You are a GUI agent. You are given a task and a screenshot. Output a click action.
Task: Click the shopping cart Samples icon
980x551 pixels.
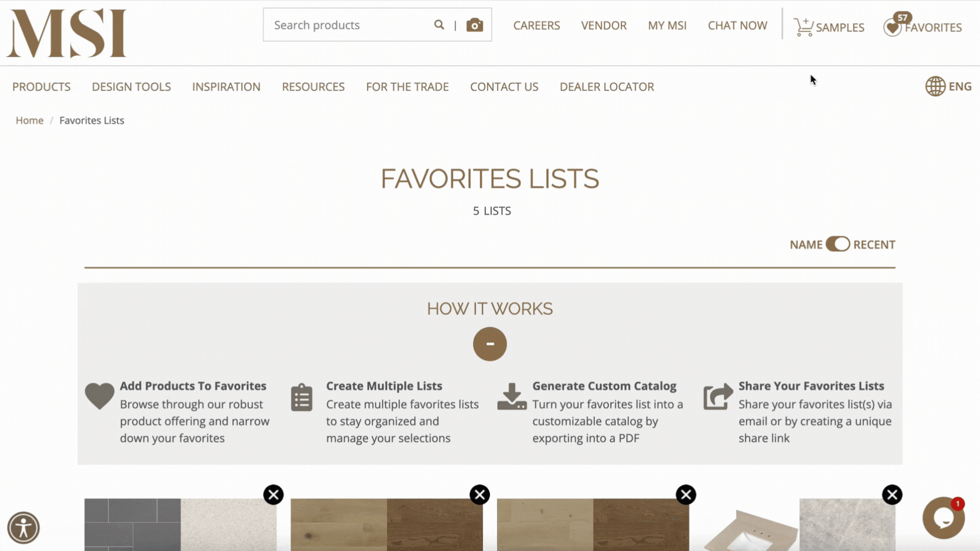coord(802,25)
